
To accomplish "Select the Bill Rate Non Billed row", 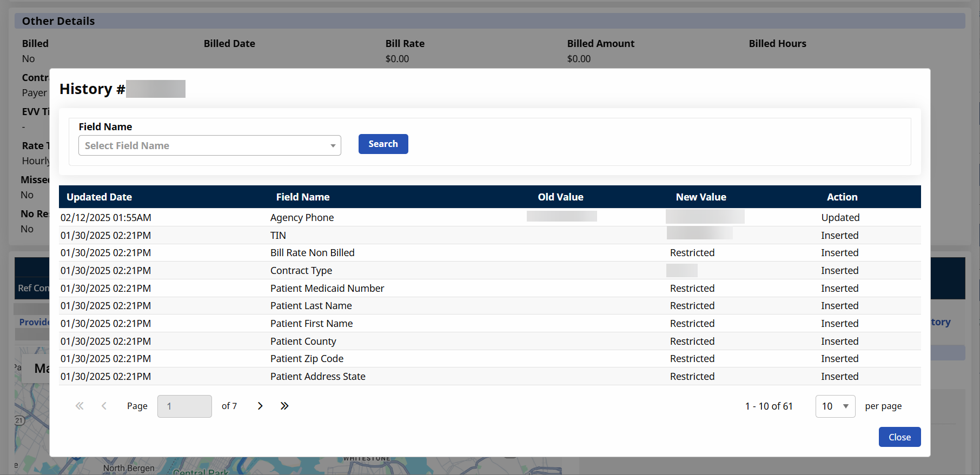I will point(312,253).
